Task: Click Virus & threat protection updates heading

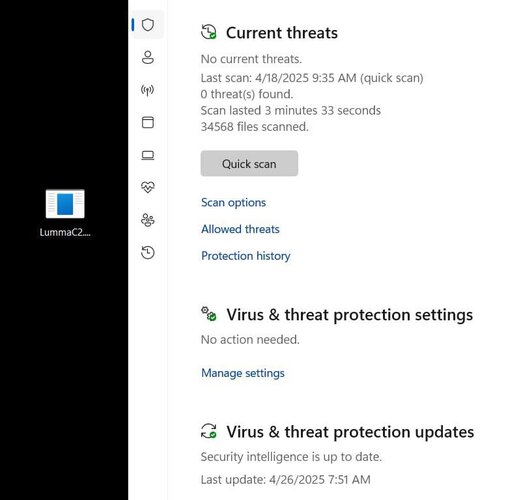Action: coord(350,432)
